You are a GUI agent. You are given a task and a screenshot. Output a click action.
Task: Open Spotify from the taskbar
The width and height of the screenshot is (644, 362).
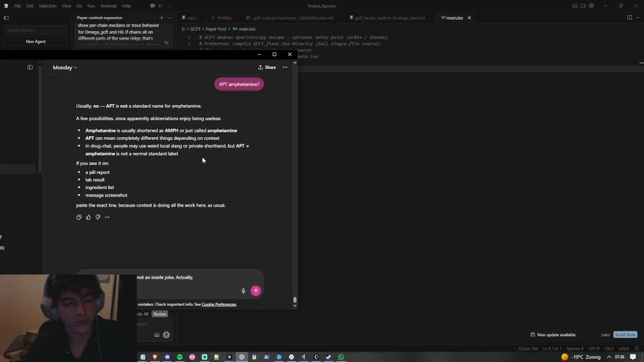click(x=180, y=357)
